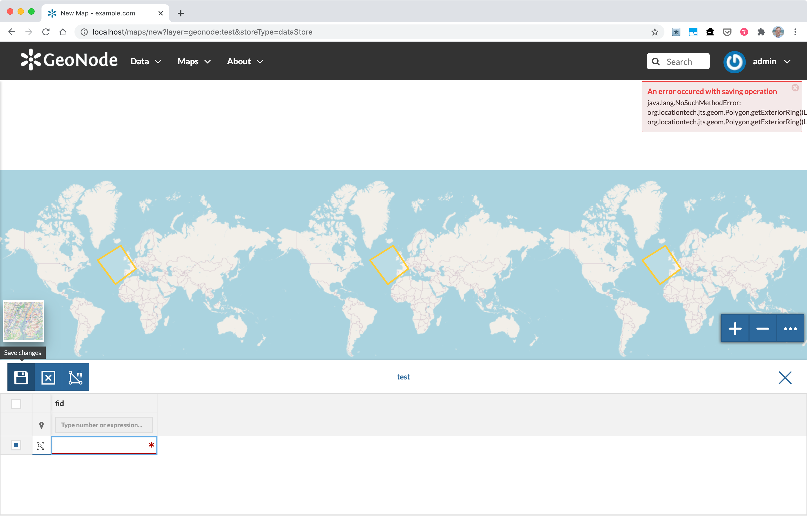Click the overview minimap thumbnail
This screenshot has width=807, height=532.
point(23,321)
